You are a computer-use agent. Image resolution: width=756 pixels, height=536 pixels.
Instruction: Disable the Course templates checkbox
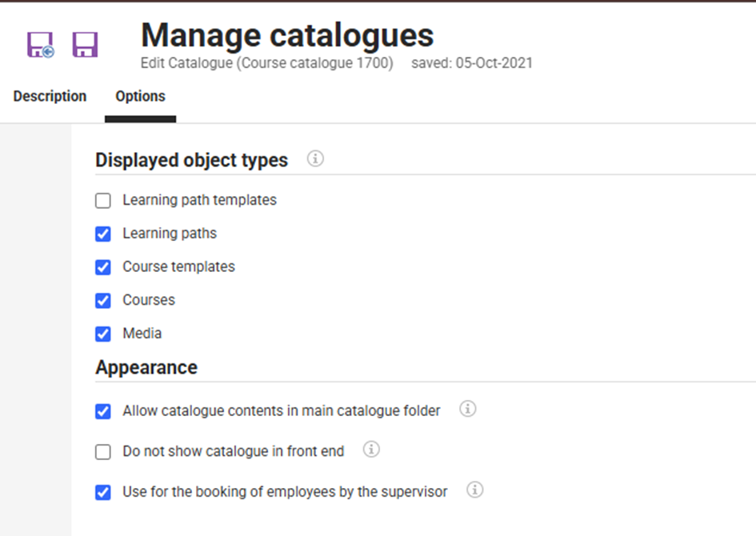pos(102,266)
